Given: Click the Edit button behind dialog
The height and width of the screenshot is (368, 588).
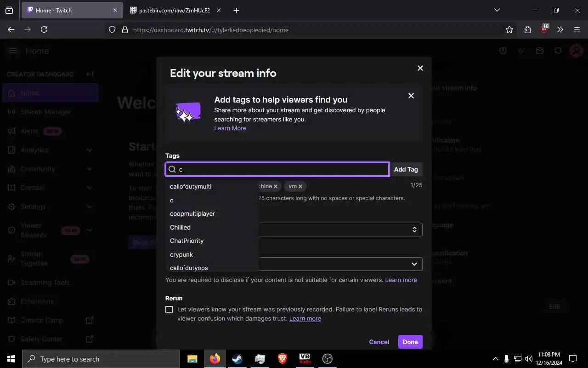Looking at the screenshot, I should click(x=555, y=306).
